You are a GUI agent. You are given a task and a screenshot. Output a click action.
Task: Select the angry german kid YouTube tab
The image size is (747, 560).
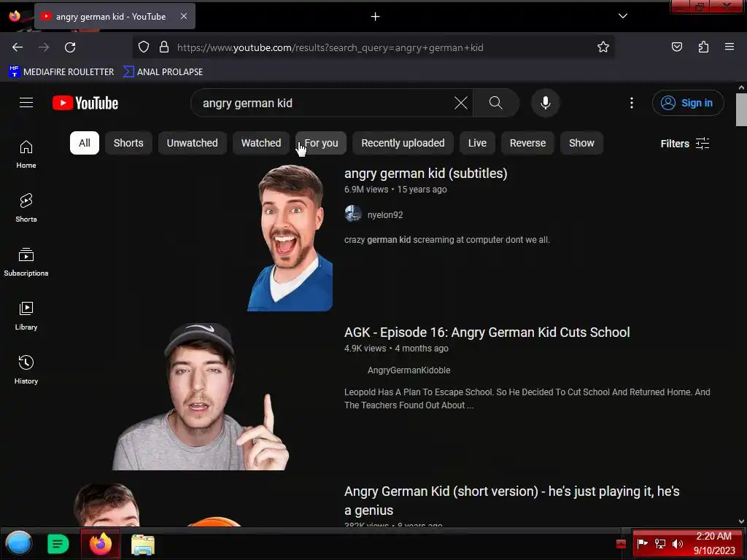point(115,16)
